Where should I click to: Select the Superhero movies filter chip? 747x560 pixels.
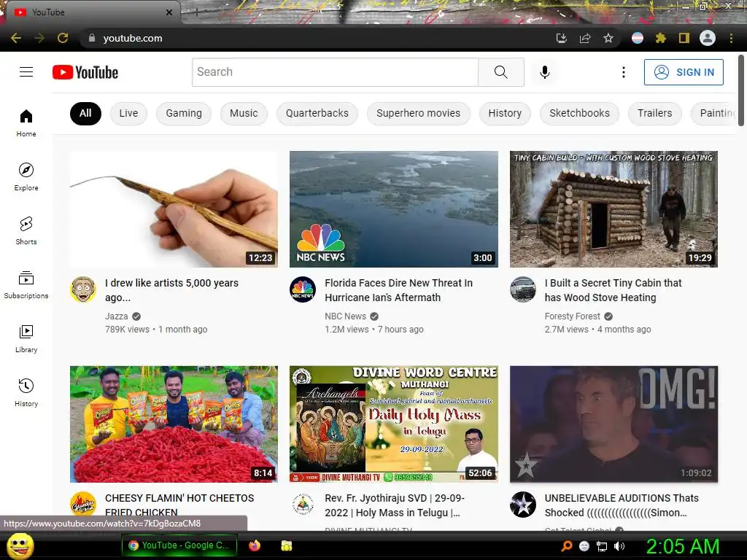[418, 113]
